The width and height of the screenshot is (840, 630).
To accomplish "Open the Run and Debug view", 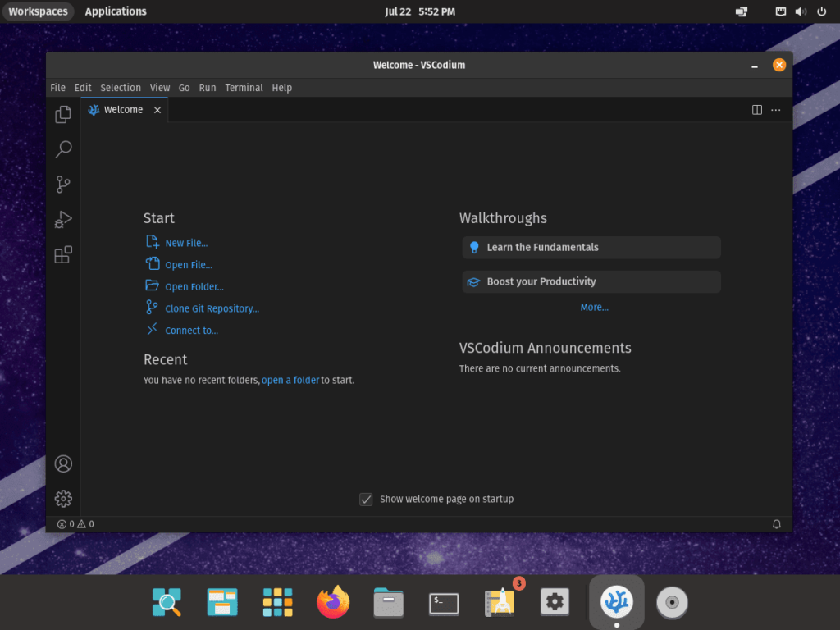I will click(63, 220).
